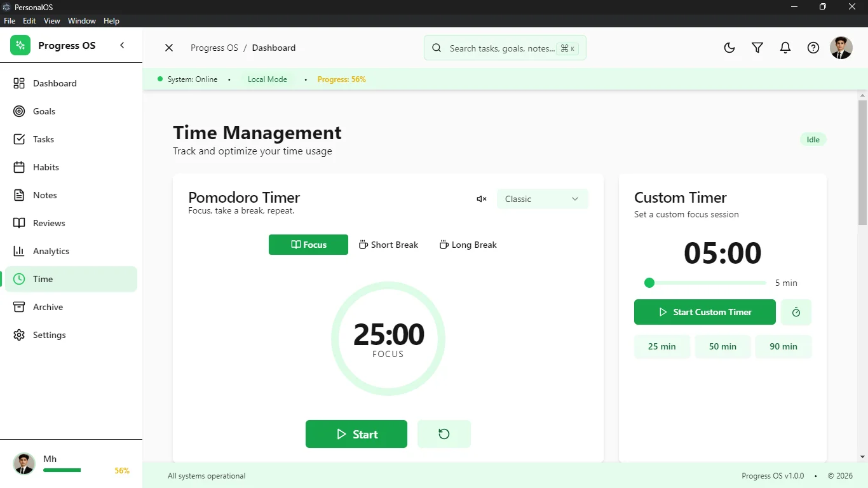Click the vertical scrollbar thumb
This screenshot has width=868, height=488.
(862, 163)
